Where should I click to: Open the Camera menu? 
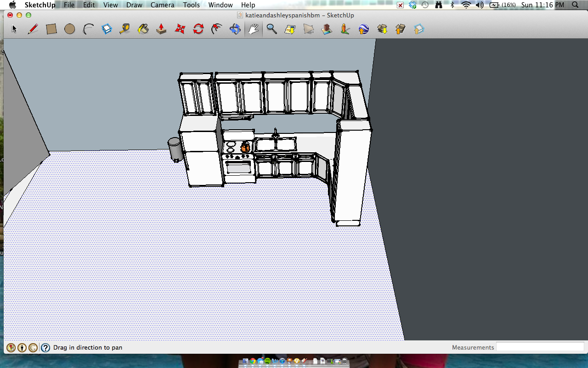[162, 5]
